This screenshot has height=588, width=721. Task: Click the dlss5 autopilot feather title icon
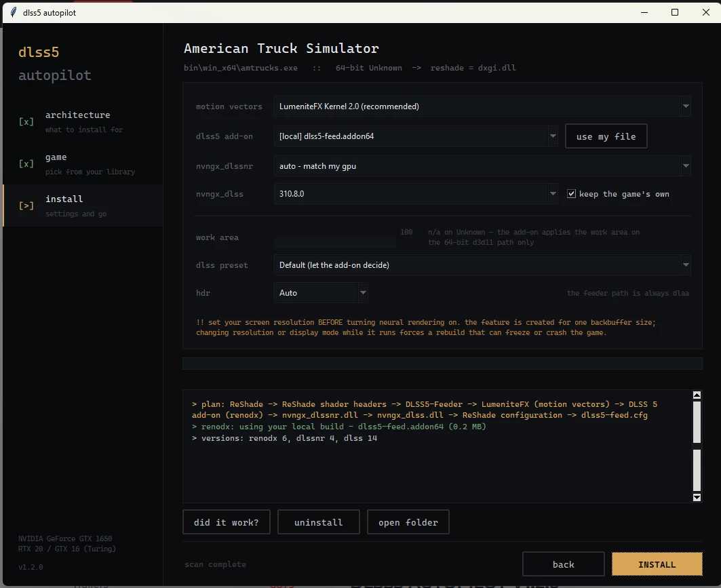click(14, 12)
